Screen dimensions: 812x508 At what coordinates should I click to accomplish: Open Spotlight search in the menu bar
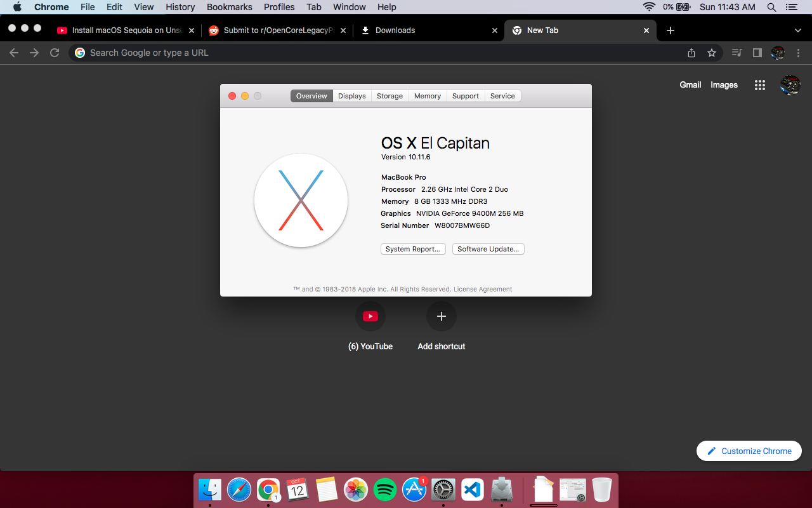coord(771,7)
